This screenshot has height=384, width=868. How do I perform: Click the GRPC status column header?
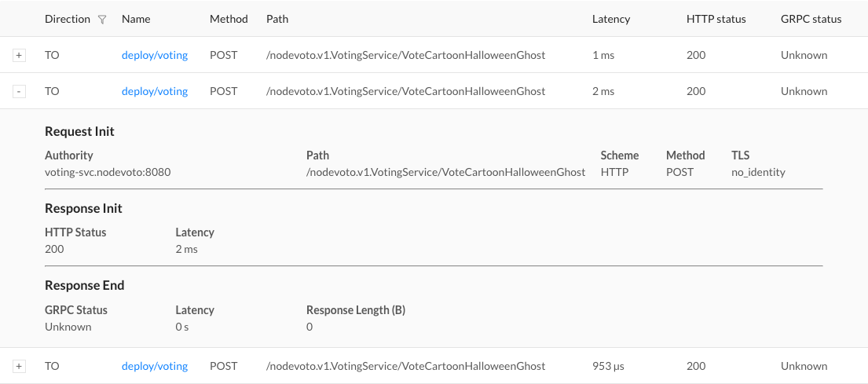click(811, 20)
